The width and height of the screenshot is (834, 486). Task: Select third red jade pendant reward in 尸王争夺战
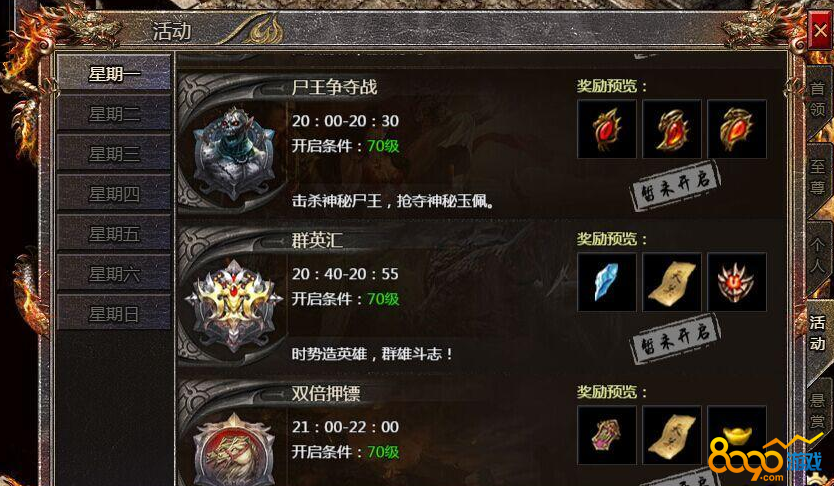[737, 129]
